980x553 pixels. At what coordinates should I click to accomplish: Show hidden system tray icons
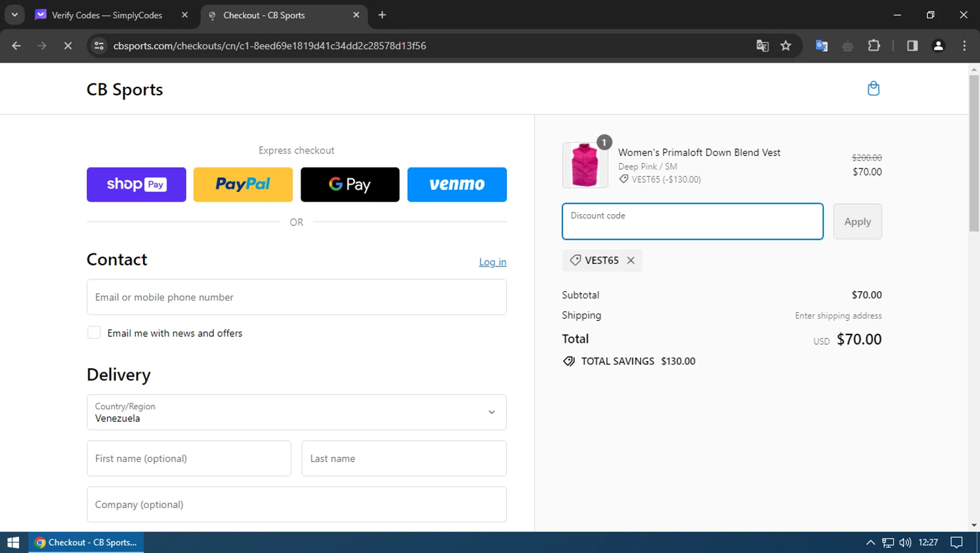tap(870, 543)
